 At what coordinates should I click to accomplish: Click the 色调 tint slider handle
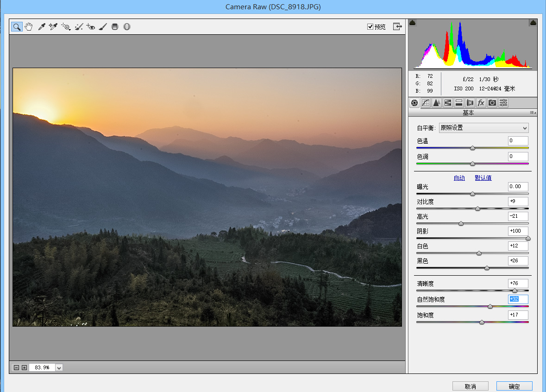point(472,164)
